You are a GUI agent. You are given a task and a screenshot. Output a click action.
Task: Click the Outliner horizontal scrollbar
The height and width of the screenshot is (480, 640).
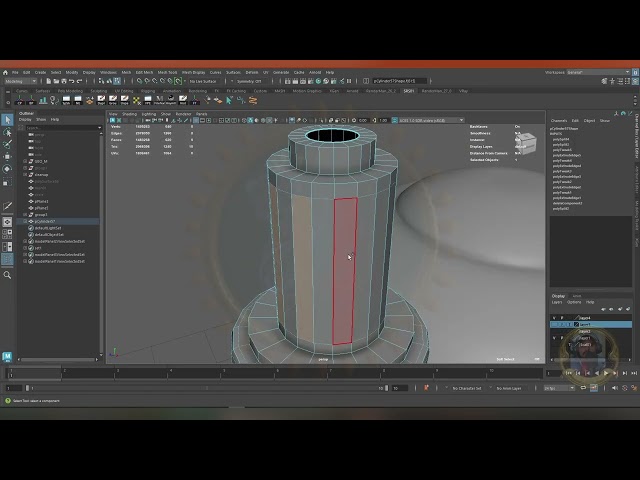pos(59,360)
